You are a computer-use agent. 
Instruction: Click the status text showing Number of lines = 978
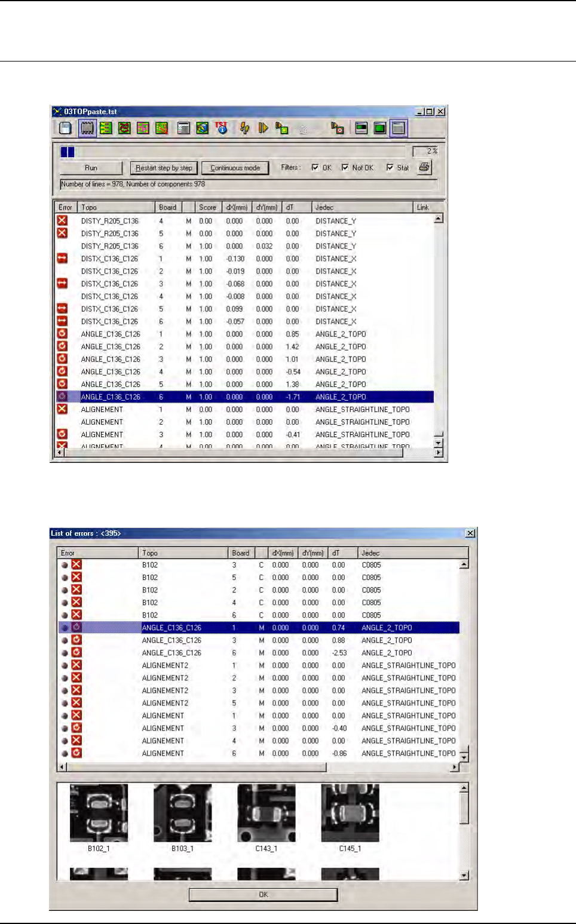coord(133,184)
